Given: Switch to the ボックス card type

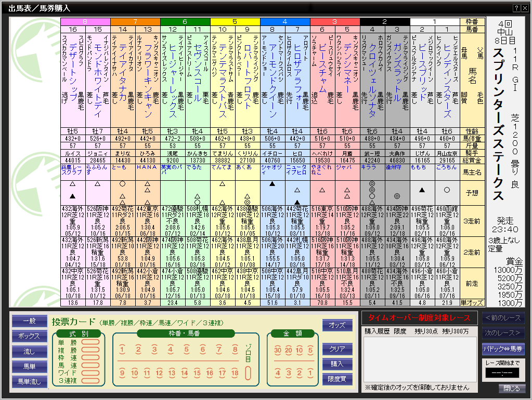Looking at the screenshot, I should click(x=29, y=337).
